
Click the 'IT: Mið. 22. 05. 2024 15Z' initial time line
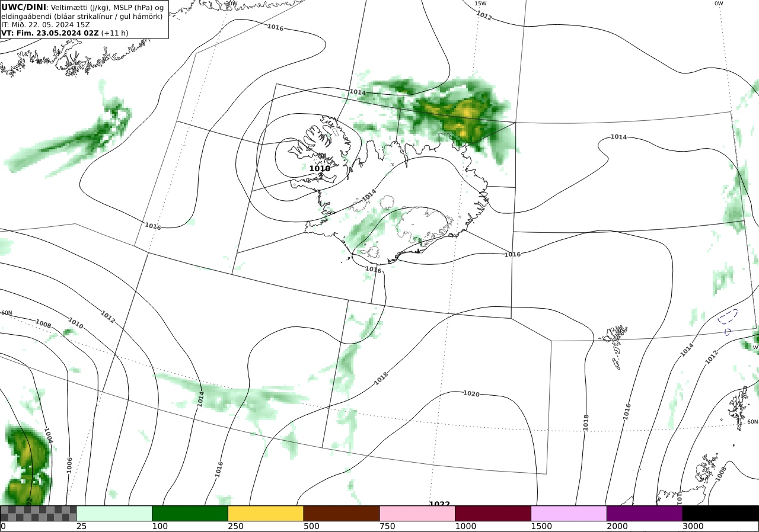(x=46, y=25)
